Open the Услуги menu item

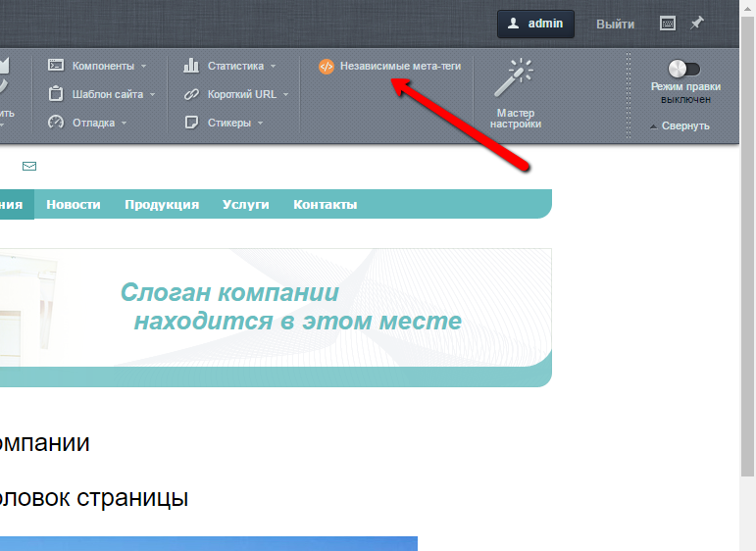coord(246,204)
